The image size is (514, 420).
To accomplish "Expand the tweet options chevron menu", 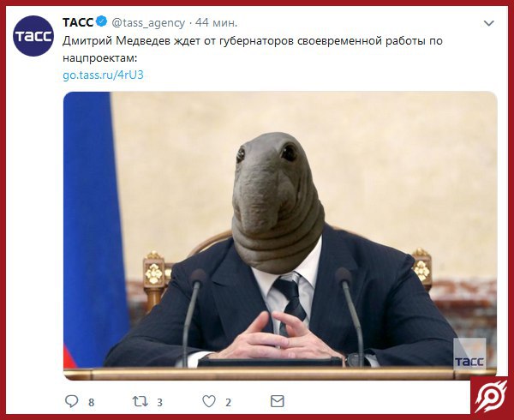I will click(489, 23).
